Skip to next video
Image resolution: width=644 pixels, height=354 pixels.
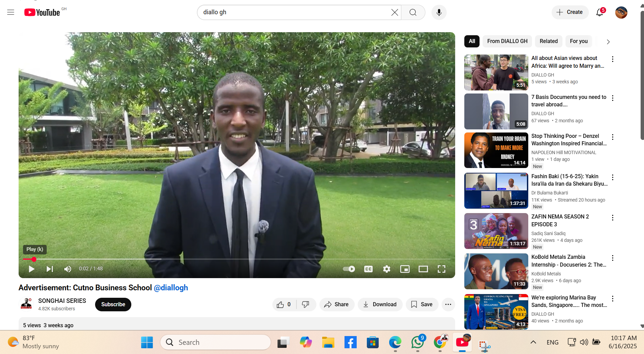[x=49, y=269]
